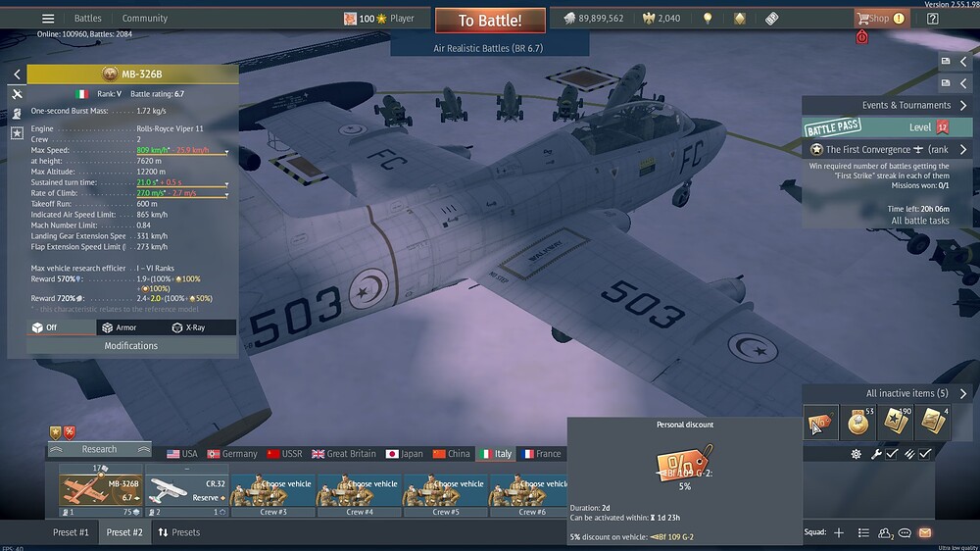Open the squad list icon
This screenshot has height=551, width=980.
coord(863,533)
